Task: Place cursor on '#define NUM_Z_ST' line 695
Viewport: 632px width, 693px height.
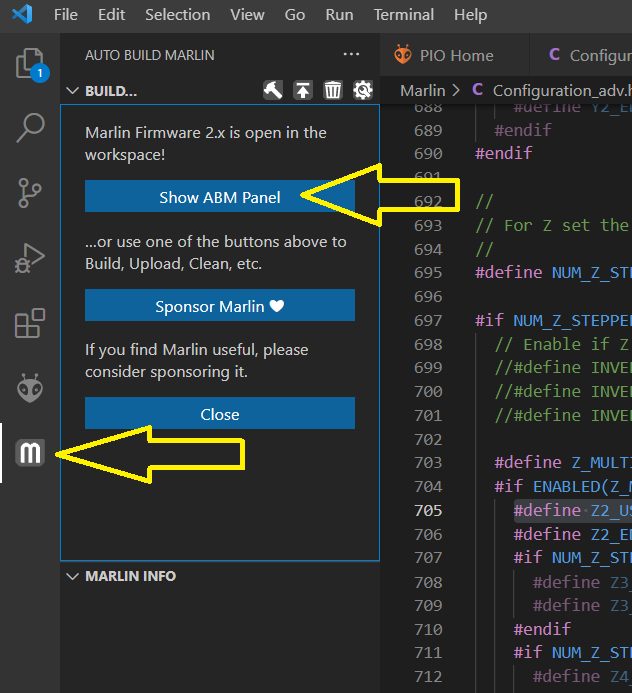Action: [553, 273]
